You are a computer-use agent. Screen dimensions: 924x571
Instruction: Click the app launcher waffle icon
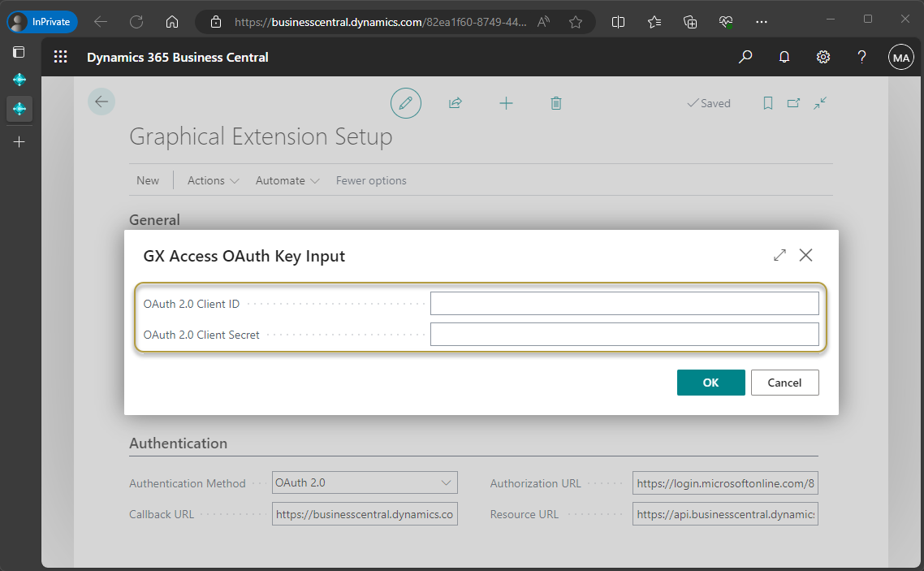(x=60, y=57)
